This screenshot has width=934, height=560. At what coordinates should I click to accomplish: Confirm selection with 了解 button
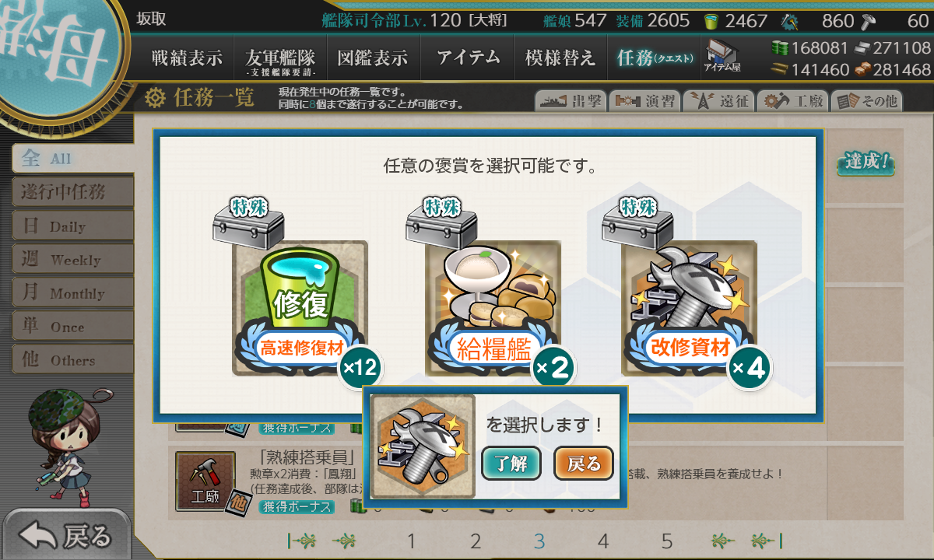[x=511, y=464]
